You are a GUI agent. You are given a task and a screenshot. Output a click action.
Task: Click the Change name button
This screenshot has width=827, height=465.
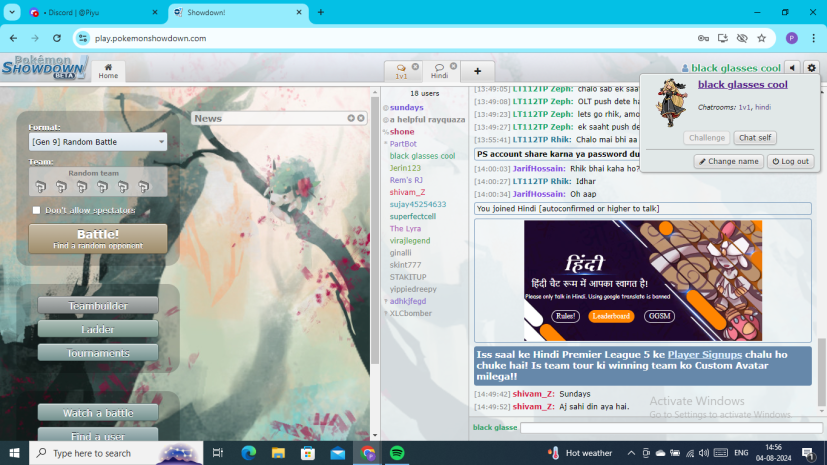pos(728,161)
